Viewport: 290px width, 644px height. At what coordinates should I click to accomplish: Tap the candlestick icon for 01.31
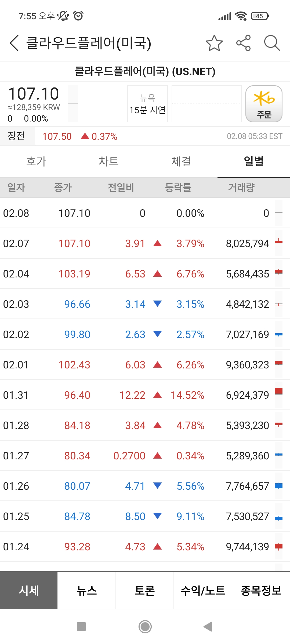[279, 394]
